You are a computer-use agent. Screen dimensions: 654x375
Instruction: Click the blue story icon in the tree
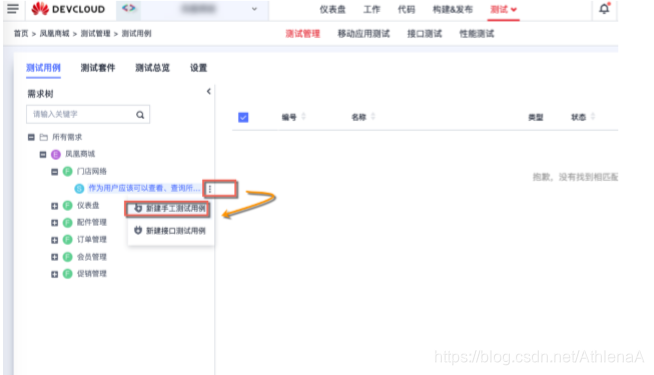(79, 189)
